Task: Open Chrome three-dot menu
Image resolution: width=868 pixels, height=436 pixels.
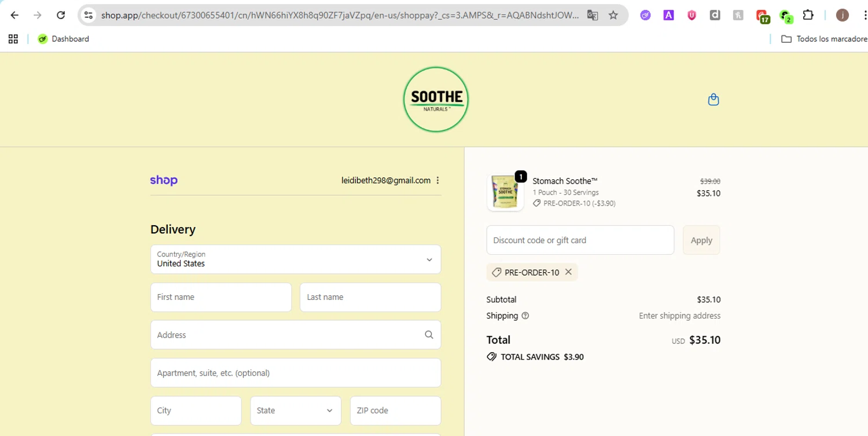Action: 865,16
